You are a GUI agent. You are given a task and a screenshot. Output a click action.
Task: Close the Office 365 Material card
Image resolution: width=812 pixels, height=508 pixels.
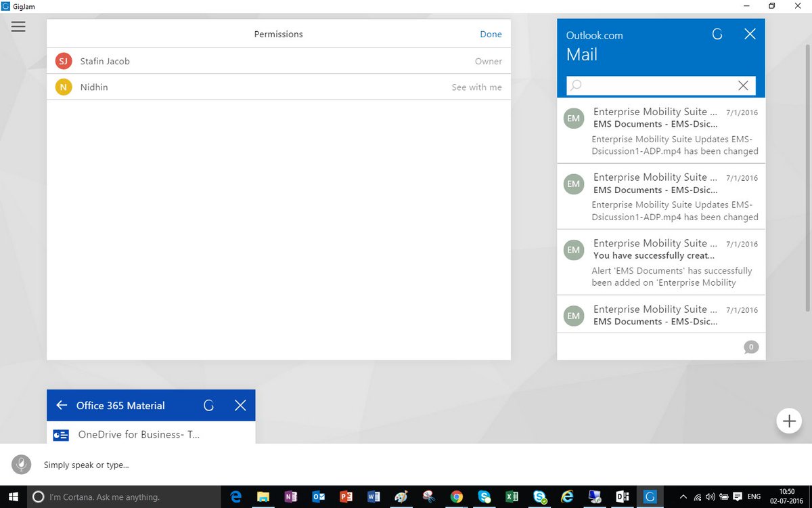pos(240,405)
